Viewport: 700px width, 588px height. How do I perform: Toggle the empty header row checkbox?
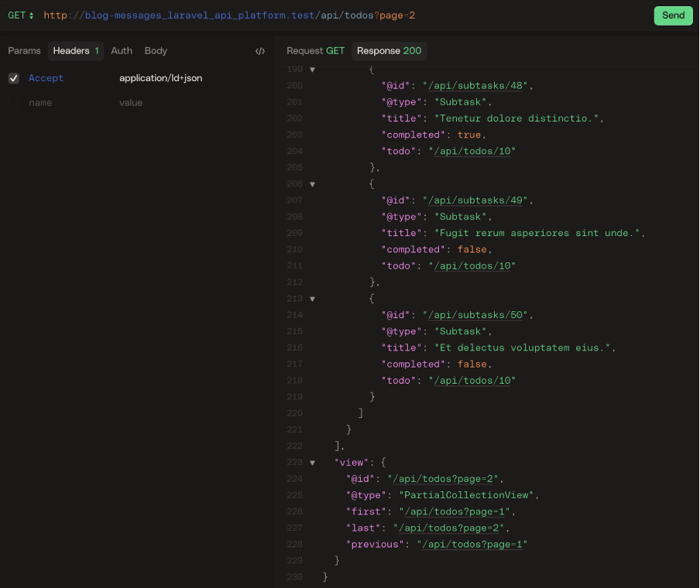point(14,103)
